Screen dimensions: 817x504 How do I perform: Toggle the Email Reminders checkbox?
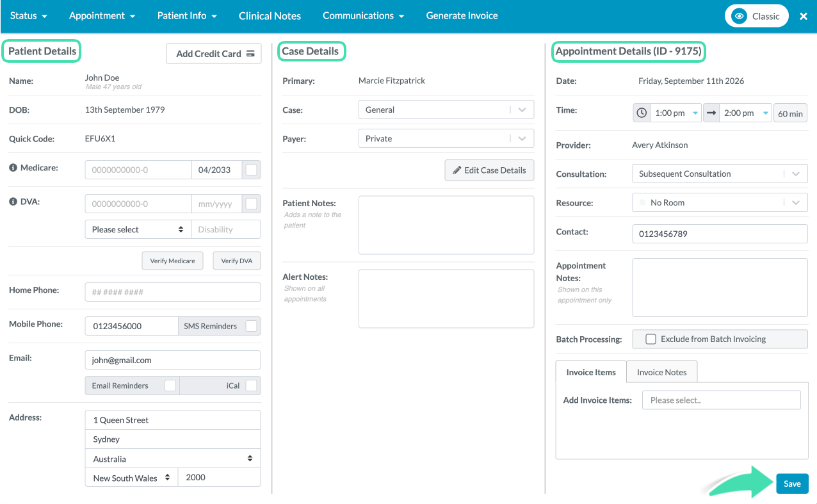click(170, 386)
